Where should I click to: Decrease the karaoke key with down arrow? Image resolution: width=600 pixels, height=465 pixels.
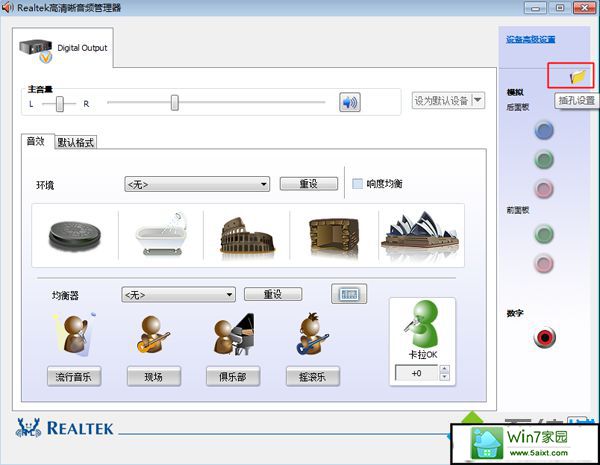[x=444, y=377]
